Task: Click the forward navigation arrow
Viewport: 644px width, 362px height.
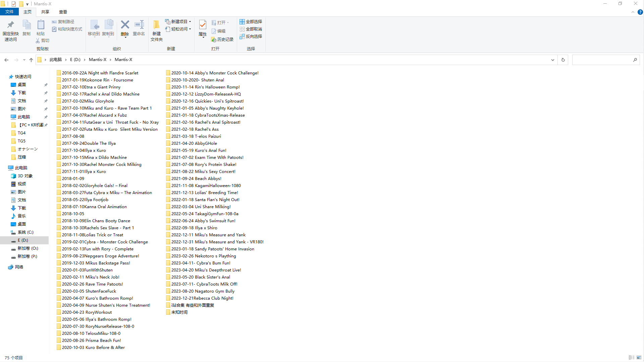Action: [16, 60]
